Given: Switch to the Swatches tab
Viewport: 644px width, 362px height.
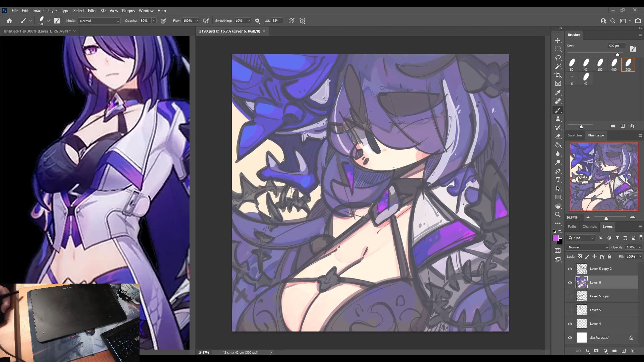Looking at the screenshot, I should point(575,135).
